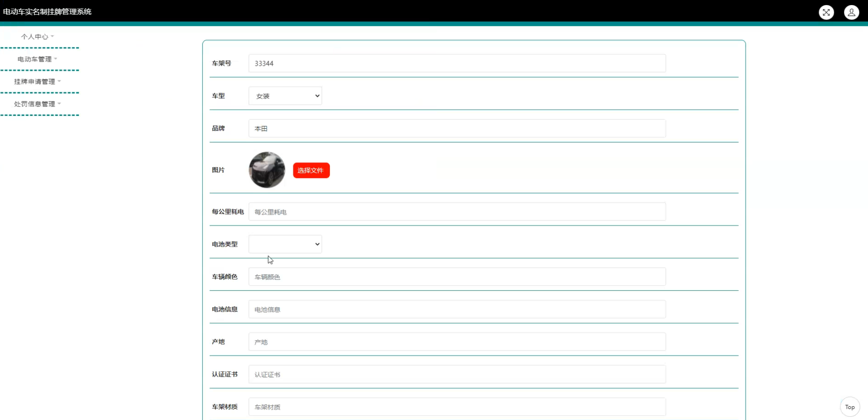Open the user profile icon in header
The height and width of the screenshot is (420, 868).
click(852, 12)
